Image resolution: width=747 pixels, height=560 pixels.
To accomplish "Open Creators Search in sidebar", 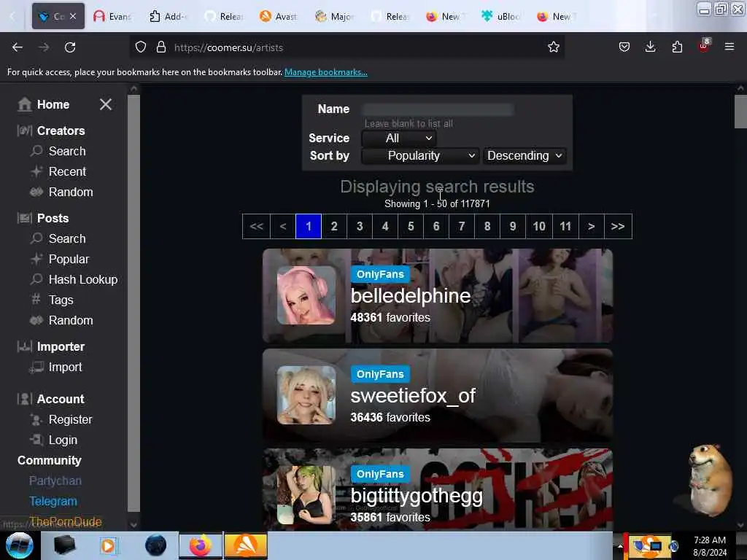I will [x=67, y=151].
